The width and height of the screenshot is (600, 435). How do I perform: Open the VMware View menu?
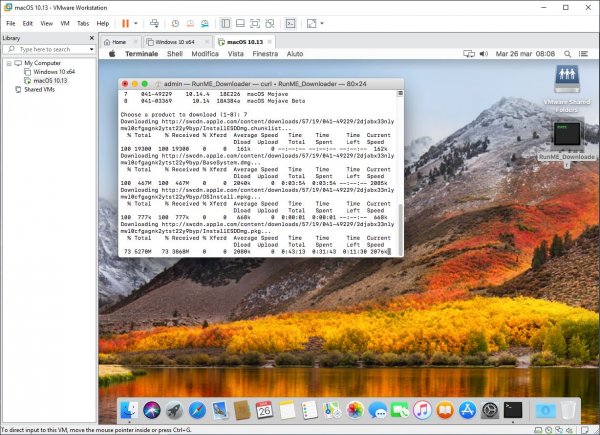[x=47, y=24]
